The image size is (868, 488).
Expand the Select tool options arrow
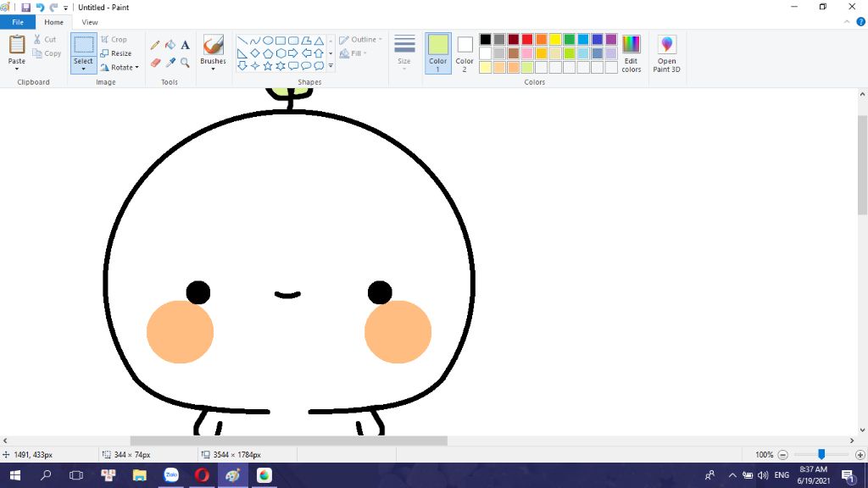pyautogui.click(x=83, y=69)
